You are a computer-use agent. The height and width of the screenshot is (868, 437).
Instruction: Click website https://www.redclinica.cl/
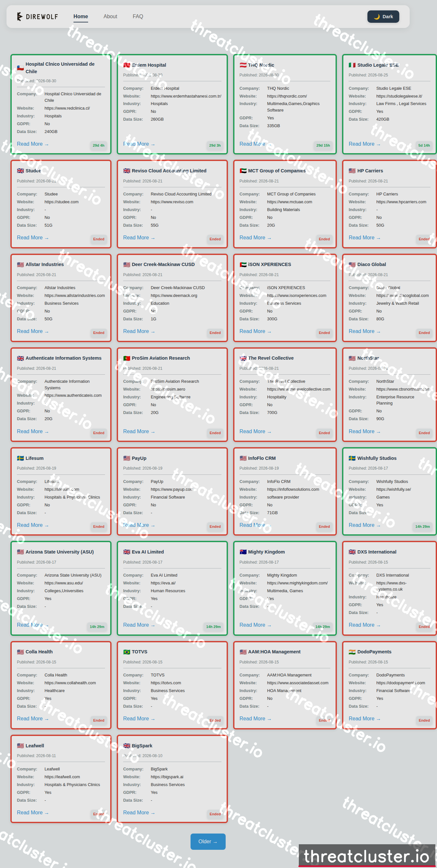tap(67, 108)
